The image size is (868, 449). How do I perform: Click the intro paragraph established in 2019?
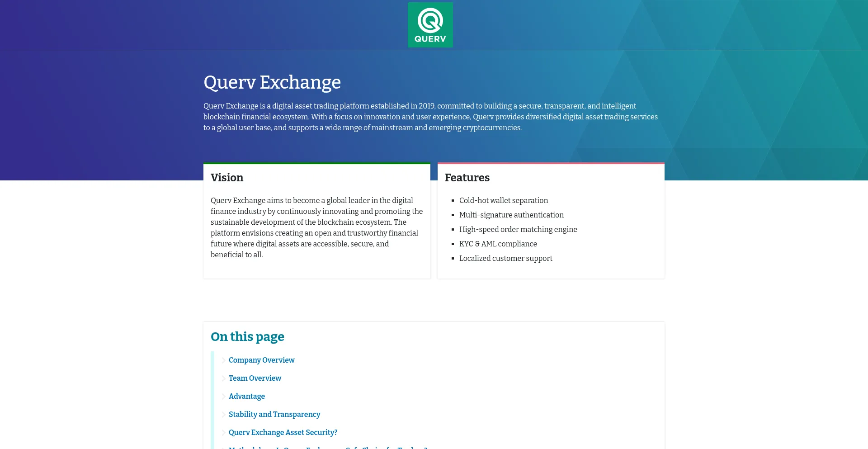430,117
